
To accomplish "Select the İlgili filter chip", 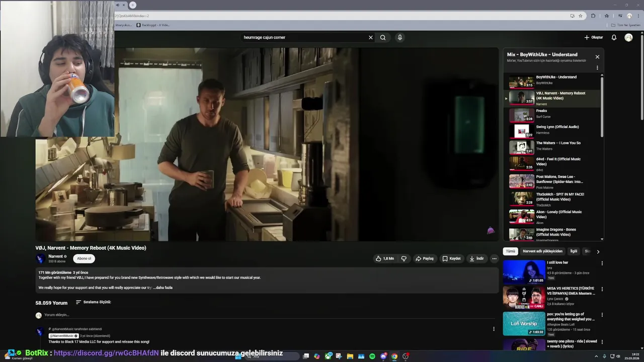I will point(573,251).
